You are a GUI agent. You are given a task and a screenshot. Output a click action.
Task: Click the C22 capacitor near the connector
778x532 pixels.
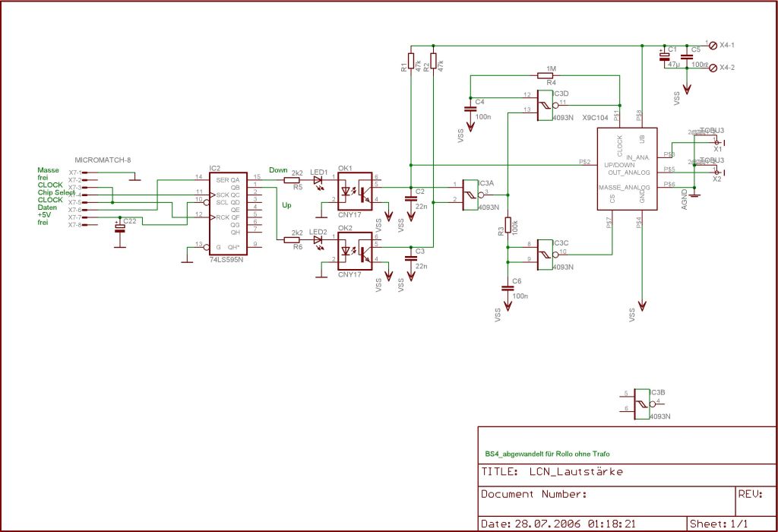point(119,227)
